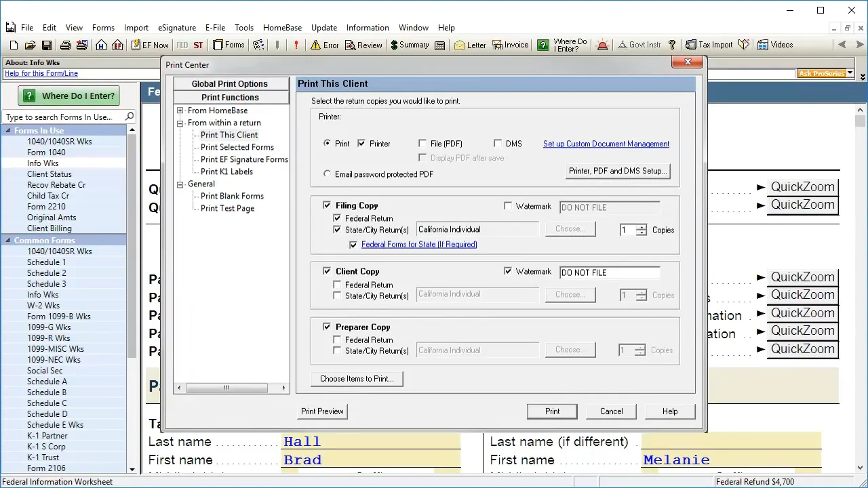Open the eSignature menu

[x=177, y=28]
